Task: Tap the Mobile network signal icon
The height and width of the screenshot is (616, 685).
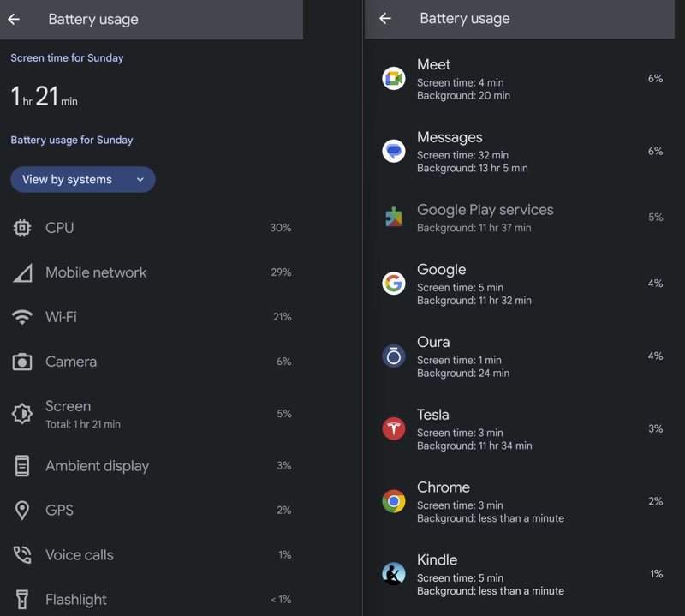Action: [x=22, y=272]
